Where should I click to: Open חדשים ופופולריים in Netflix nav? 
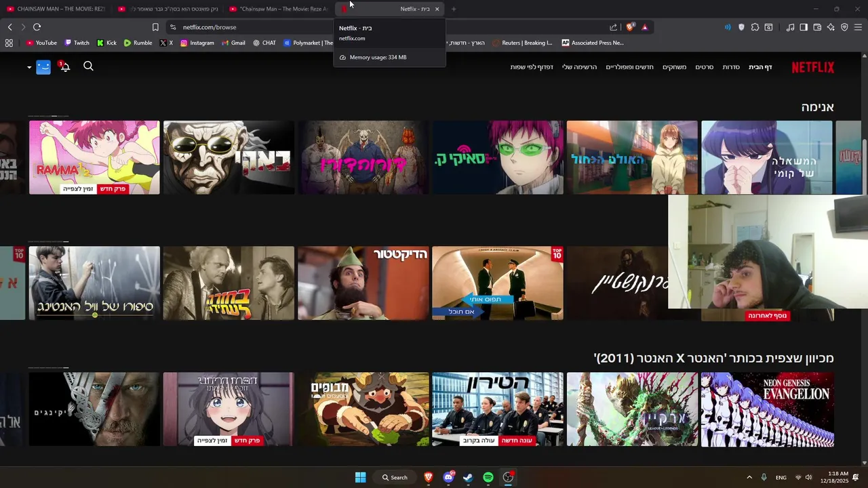[x=630, y=67]
